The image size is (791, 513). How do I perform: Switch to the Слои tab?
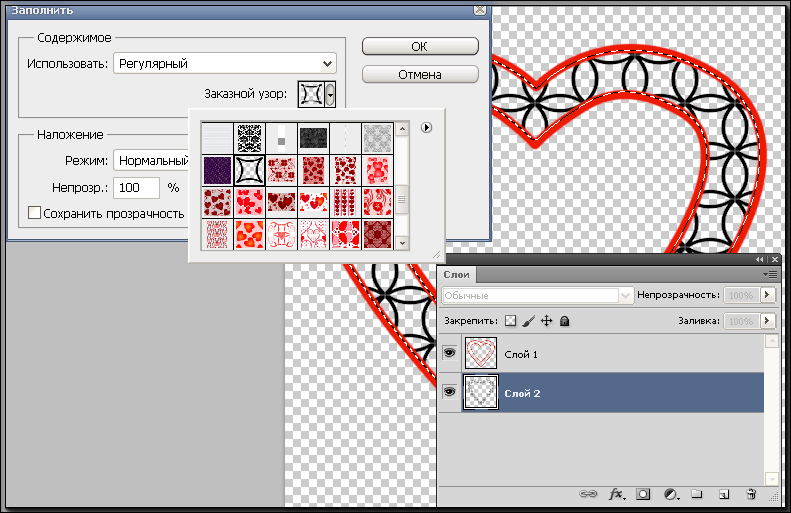pyautogui.click(x=457, y=274)
